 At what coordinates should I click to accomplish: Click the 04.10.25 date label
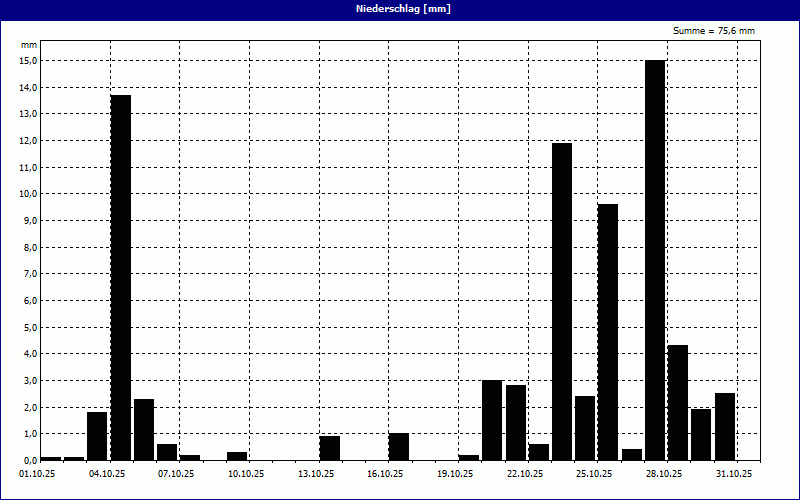click(107, 474)
